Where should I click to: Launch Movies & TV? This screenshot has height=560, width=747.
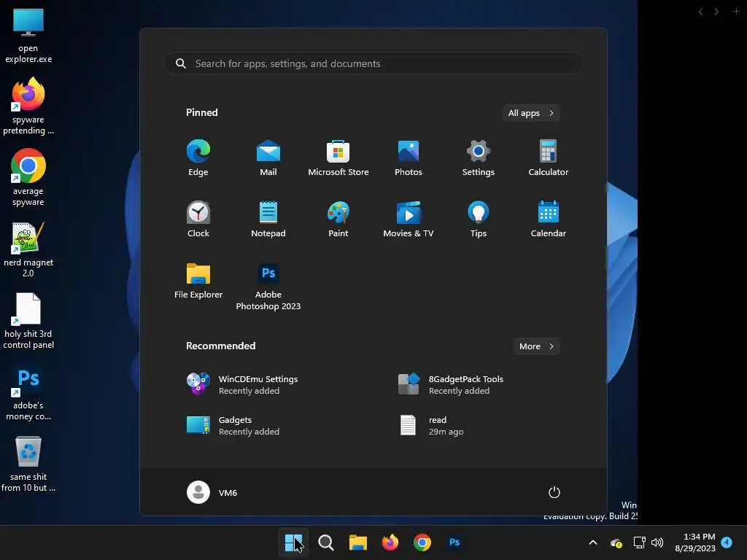click(x=409, y=219)
